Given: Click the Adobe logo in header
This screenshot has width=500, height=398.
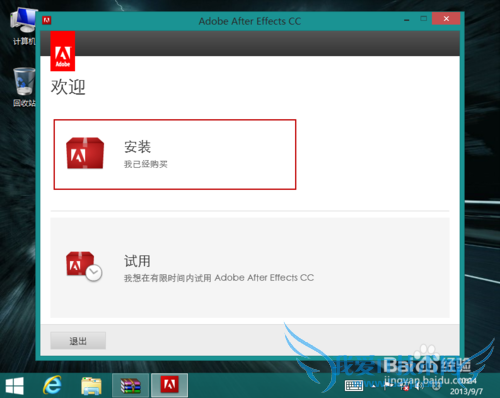Looking at the screenshot, I should [x=63, y=51].
